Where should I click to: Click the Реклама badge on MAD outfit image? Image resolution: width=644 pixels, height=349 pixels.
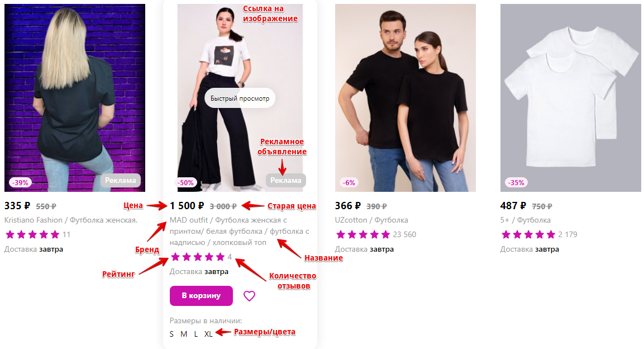pyautogui.click(x=286, y=180)
